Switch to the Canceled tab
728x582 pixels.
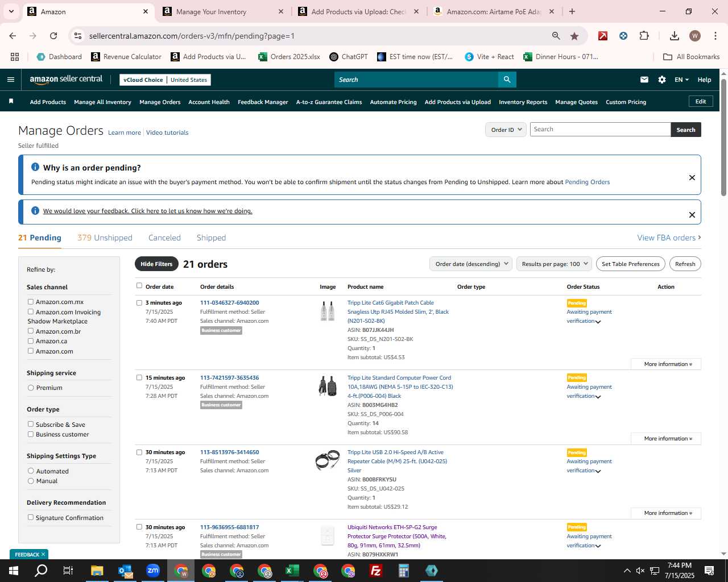[164, 238]
